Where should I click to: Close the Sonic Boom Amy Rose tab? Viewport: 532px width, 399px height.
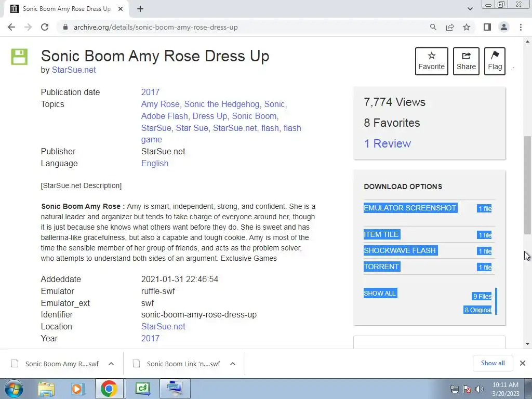121,9
